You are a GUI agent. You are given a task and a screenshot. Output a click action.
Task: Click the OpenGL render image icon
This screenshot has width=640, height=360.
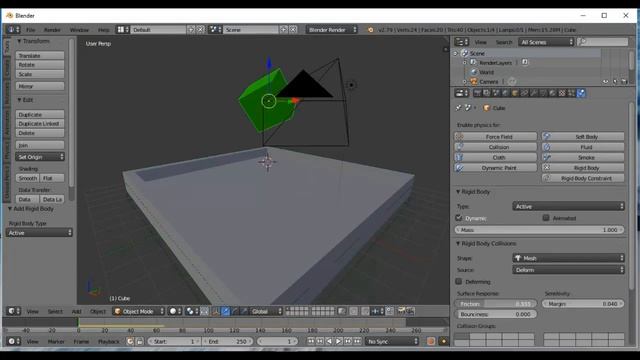pyautogui.click(x=402, y=311)
